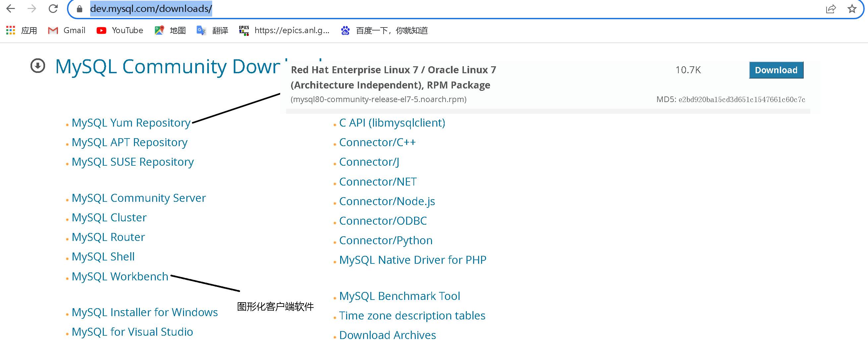
Task: Open the MySQL Workbench link
Action: coord(120,277)
